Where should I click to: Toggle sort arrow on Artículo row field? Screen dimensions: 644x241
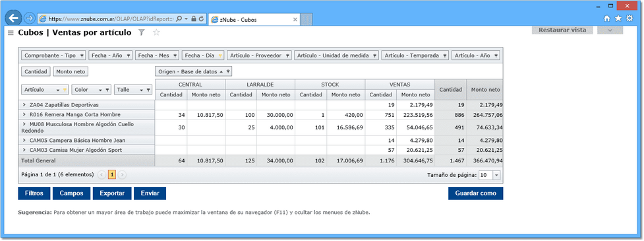tap(59, 90)
